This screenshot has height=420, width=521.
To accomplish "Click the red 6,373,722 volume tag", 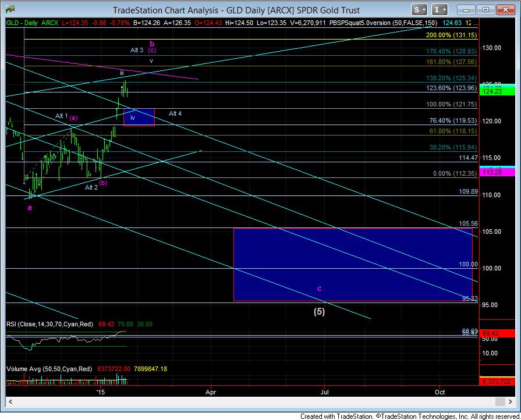I will click(497, 382).
